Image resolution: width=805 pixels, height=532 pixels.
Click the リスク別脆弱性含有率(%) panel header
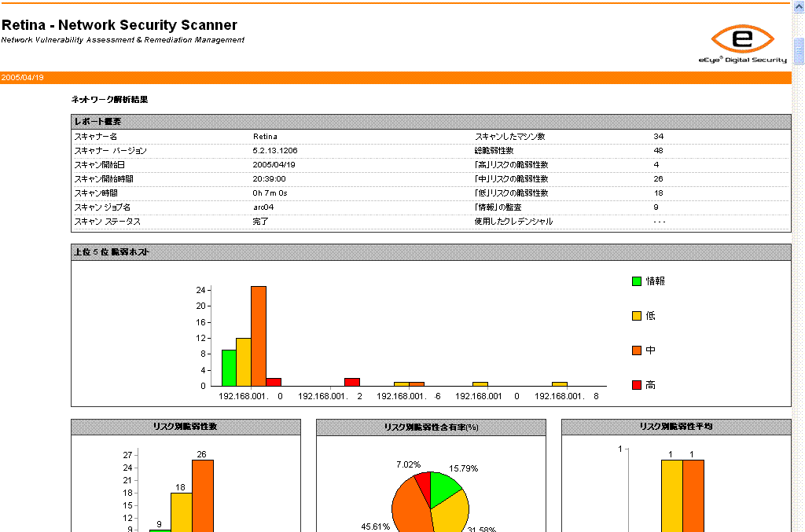[x=432, y=427]
